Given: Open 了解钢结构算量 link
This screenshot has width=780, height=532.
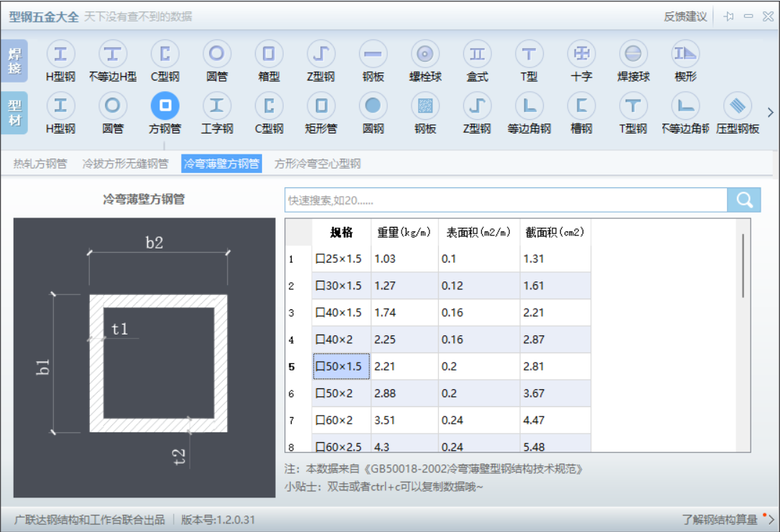Looking at the screenshot, I should click(720, 520).
